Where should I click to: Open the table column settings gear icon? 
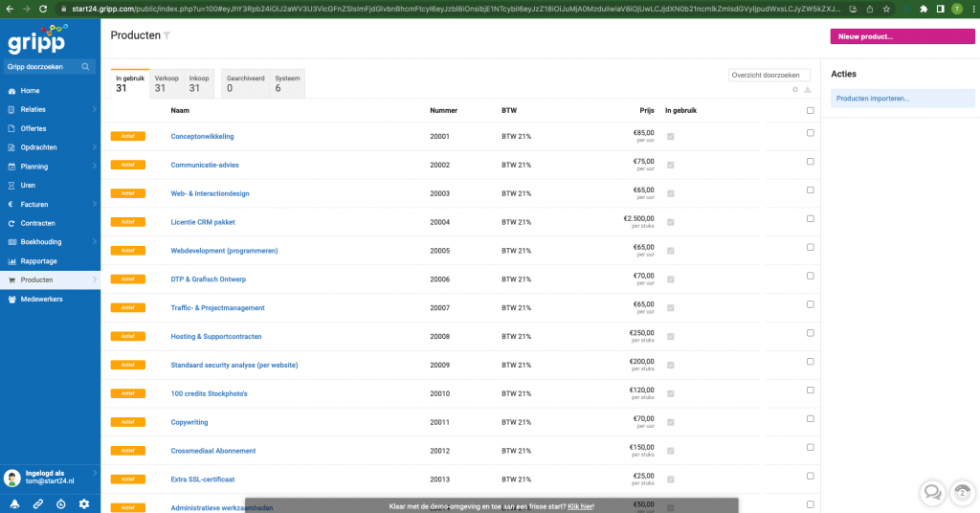[795, 90]
